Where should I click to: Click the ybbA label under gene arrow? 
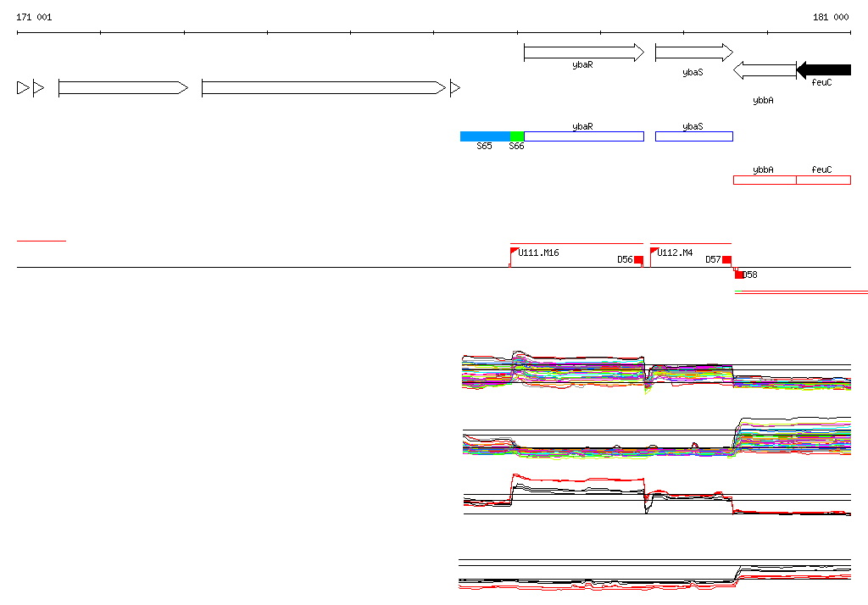tap(764, 100)
